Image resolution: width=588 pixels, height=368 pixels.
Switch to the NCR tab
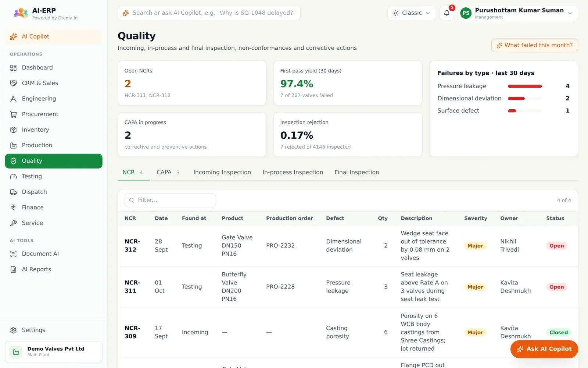(133, 172)
